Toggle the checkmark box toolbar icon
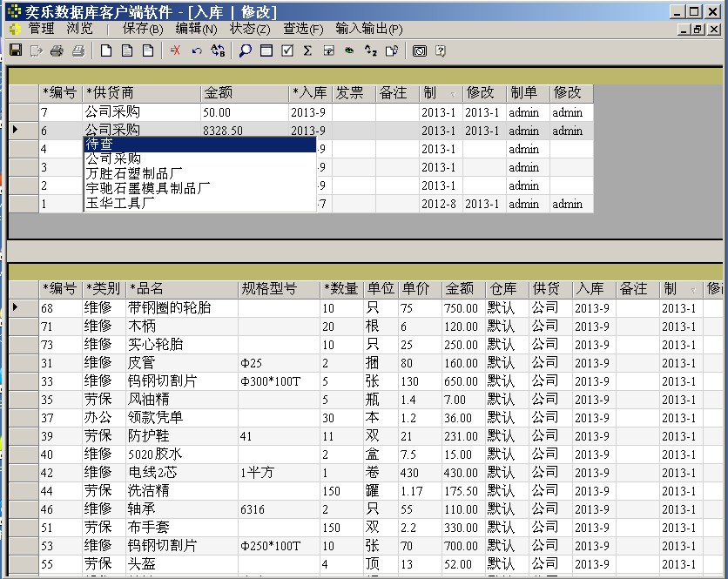 [287, 50]
